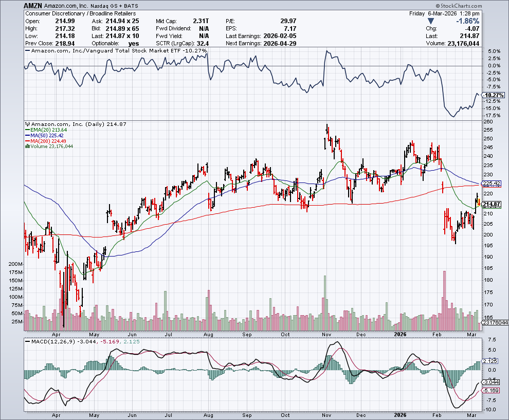Select the MACD(12,26,9) indicator label
This screenshot has height=420, width=509.
tap(50, 341)
